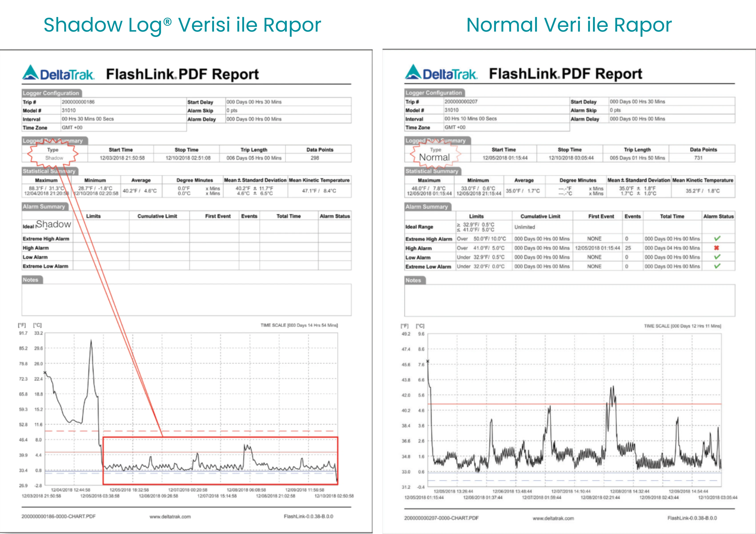Select the Logger Configuration tab on left report
This screenshot has width=756, height=534.
click(51, 93)
